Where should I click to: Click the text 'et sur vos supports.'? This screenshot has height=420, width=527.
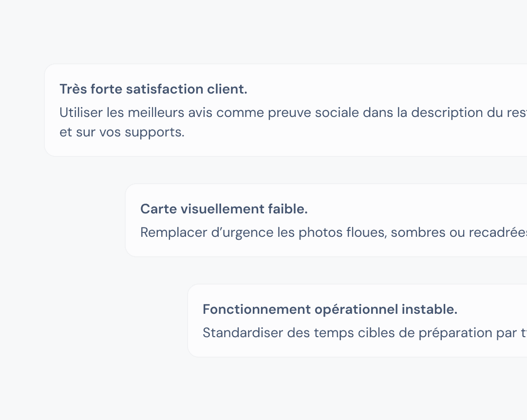coord(122,132)
